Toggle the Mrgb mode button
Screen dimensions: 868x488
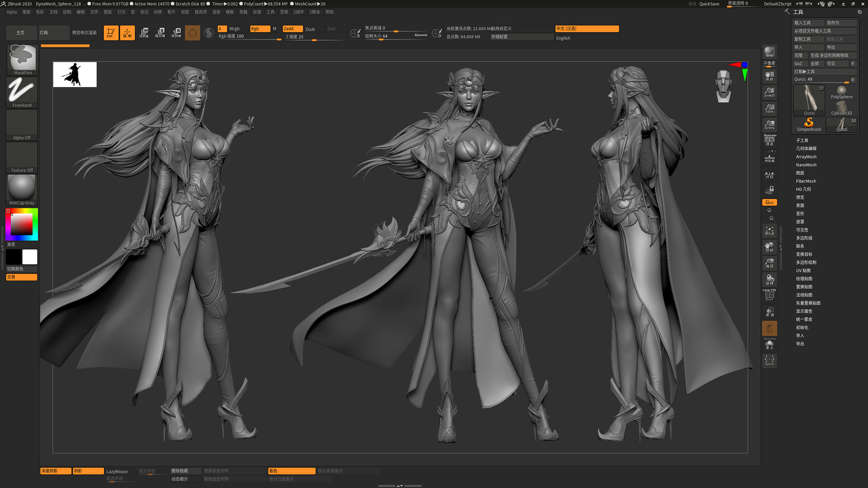click(x=234, y=28)
